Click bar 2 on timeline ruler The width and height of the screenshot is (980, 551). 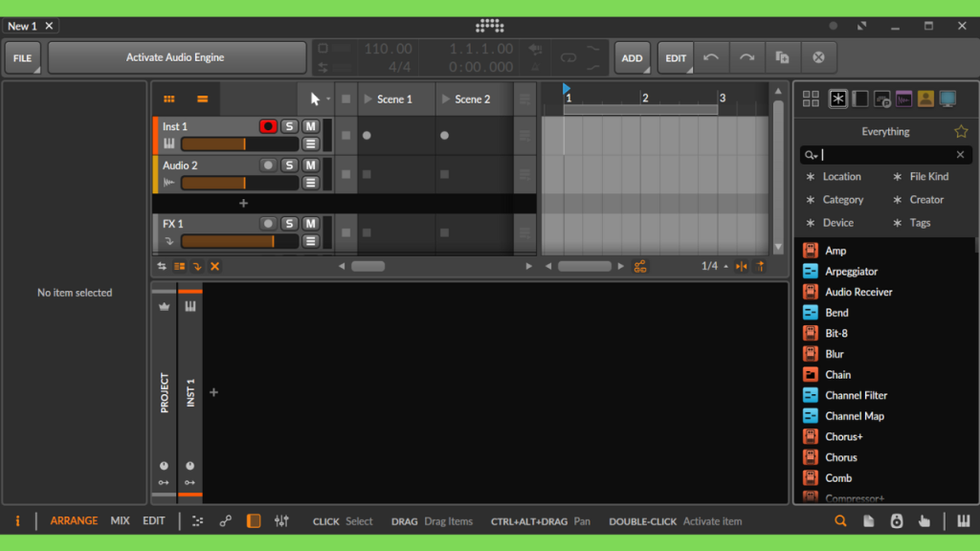[x=645, y=99]
